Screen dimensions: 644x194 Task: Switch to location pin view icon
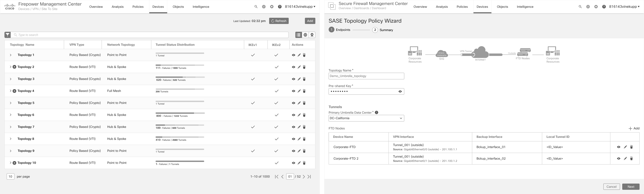coord(312,35)
